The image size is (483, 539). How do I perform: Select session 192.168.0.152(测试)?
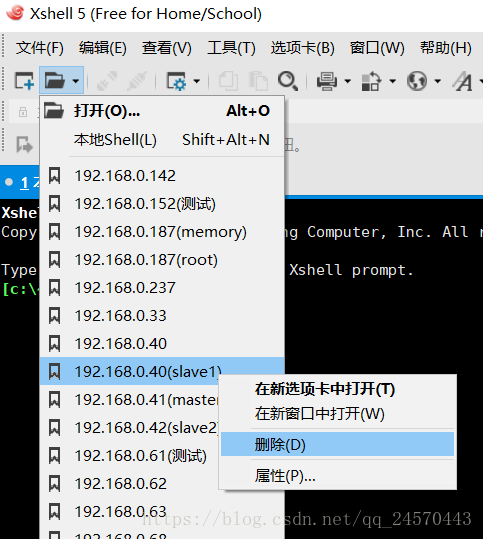(x=162, y=204)
